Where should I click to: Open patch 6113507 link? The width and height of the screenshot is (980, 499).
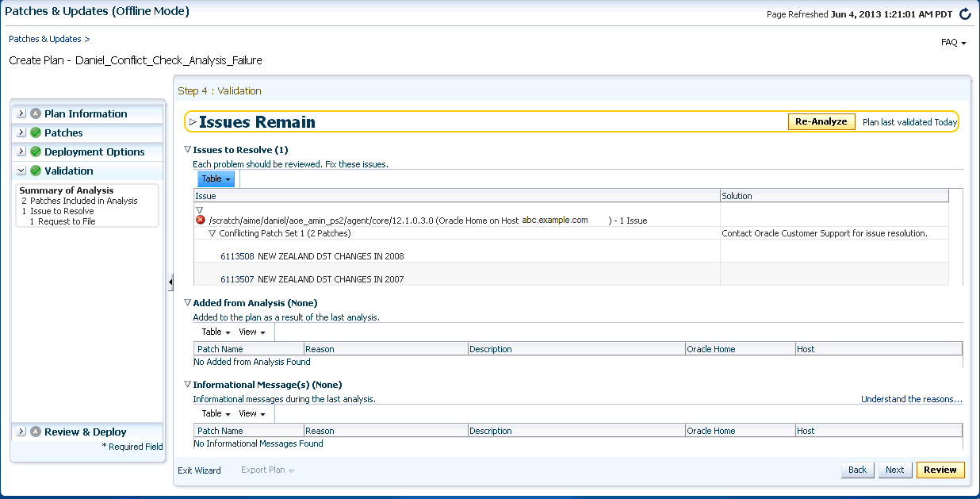coord(237,279)
